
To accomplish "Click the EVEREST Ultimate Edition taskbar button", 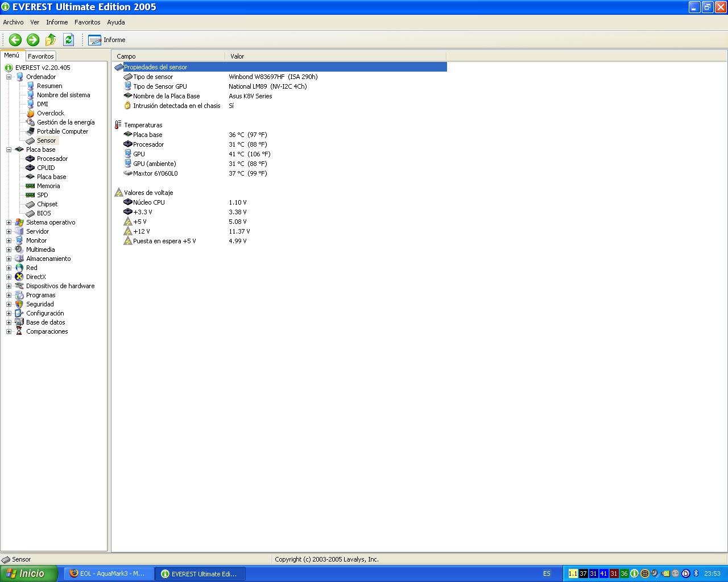I will pyautogui.click(x=200, y=573).
